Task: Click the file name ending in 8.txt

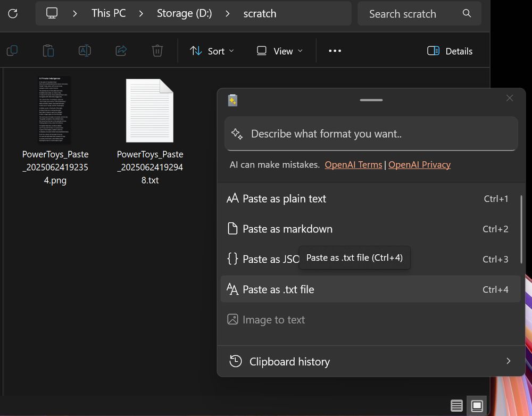Action: 150,167
